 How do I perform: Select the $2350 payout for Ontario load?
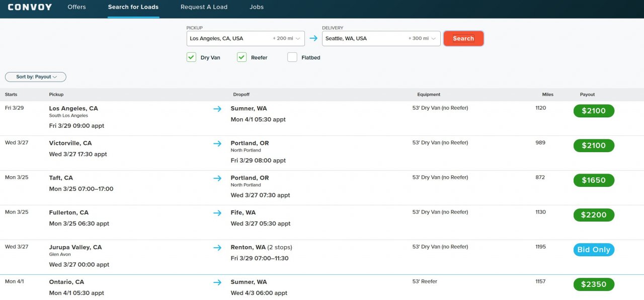point(594,284)
